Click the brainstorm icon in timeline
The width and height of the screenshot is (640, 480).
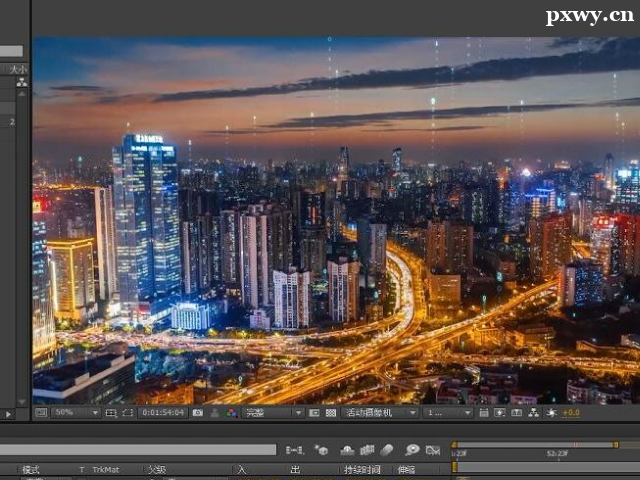pos(411,450)
